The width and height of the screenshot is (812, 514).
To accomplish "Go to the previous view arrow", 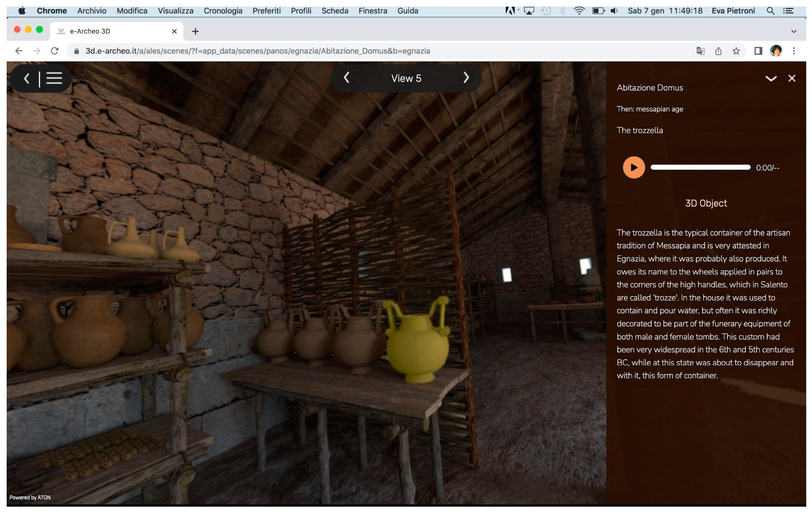I will point(346,78).
